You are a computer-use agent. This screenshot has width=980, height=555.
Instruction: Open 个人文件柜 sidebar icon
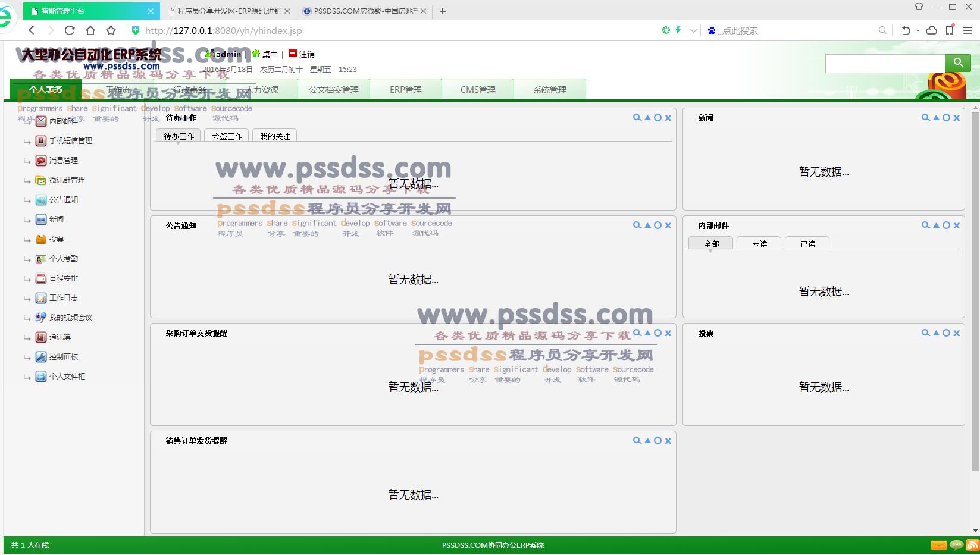click(x=41, y=377)
